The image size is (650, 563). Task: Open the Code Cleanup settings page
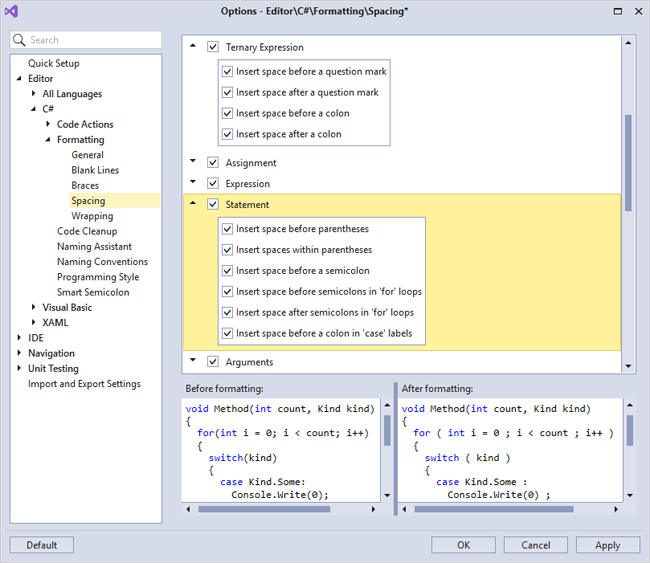[x=86, y=231]
